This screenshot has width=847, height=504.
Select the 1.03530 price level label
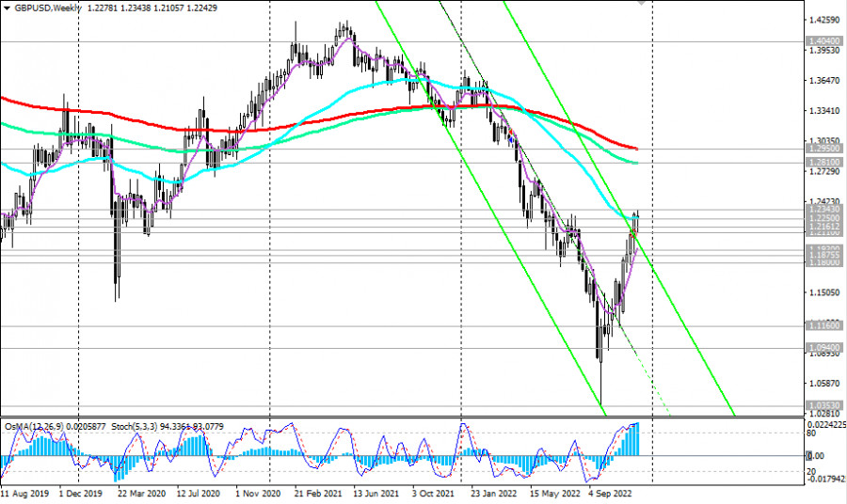pyautogui.click(x=823, y=405)
